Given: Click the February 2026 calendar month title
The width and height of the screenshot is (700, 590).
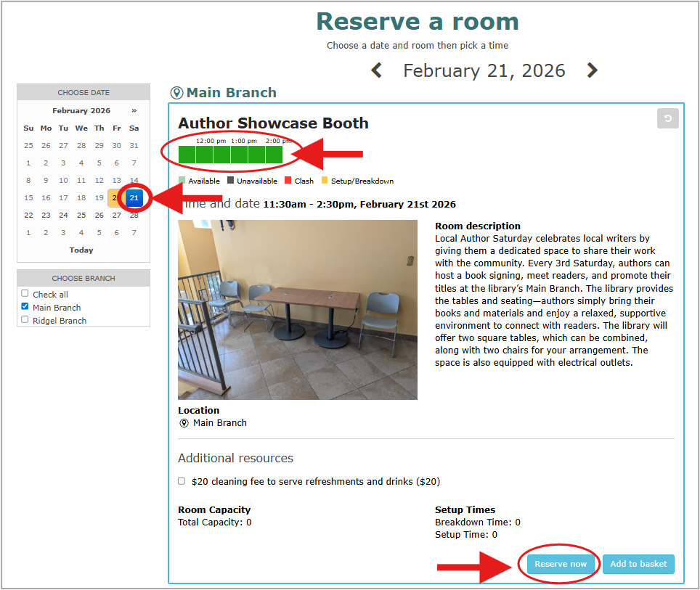Looking at the screenshot, I should 81,111.
